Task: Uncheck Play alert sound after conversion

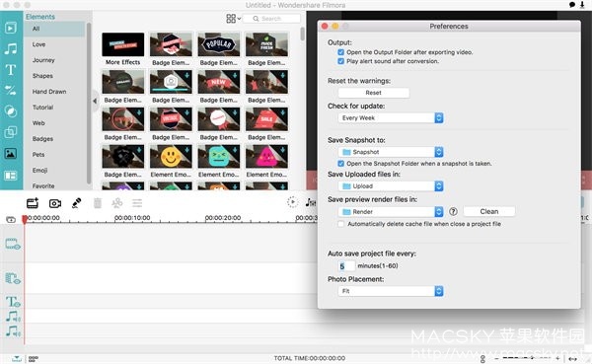Action: tap(341, 61)
